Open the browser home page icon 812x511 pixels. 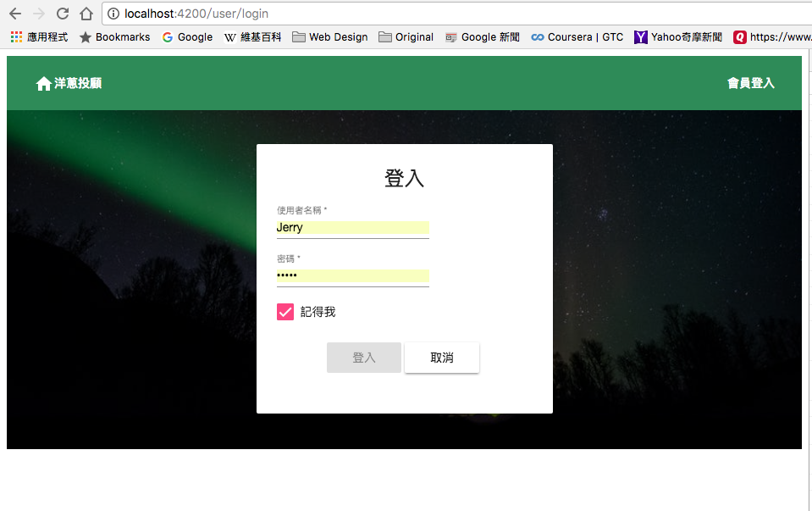[x=86, y=14]
